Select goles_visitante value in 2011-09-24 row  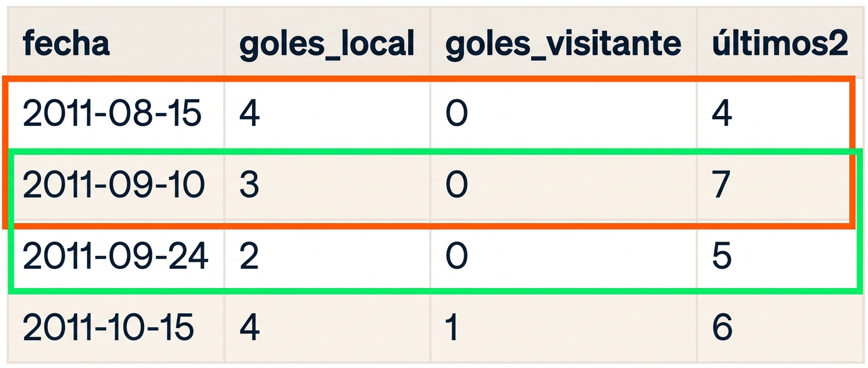click(456, 256)
